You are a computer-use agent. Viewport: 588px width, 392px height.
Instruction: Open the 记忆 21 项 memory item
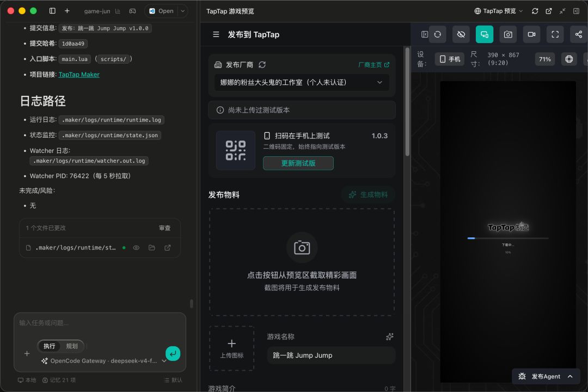pyautogui.click(x=59, y=381)
